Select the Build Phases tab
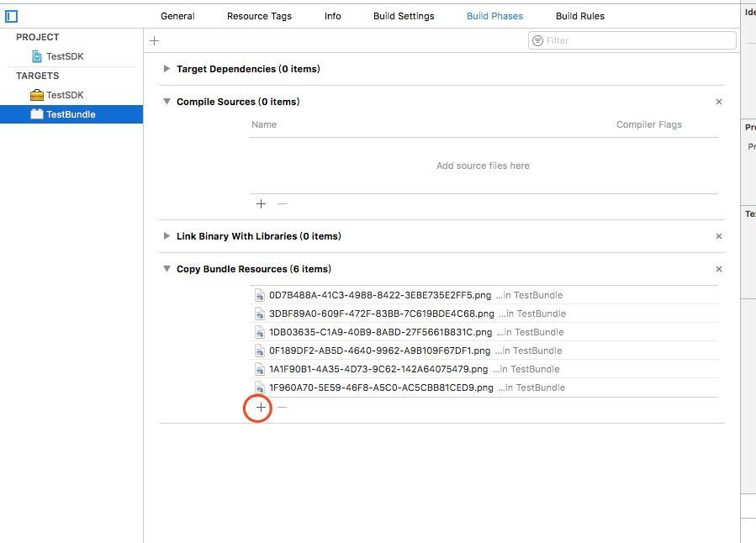 pos(494,16)
